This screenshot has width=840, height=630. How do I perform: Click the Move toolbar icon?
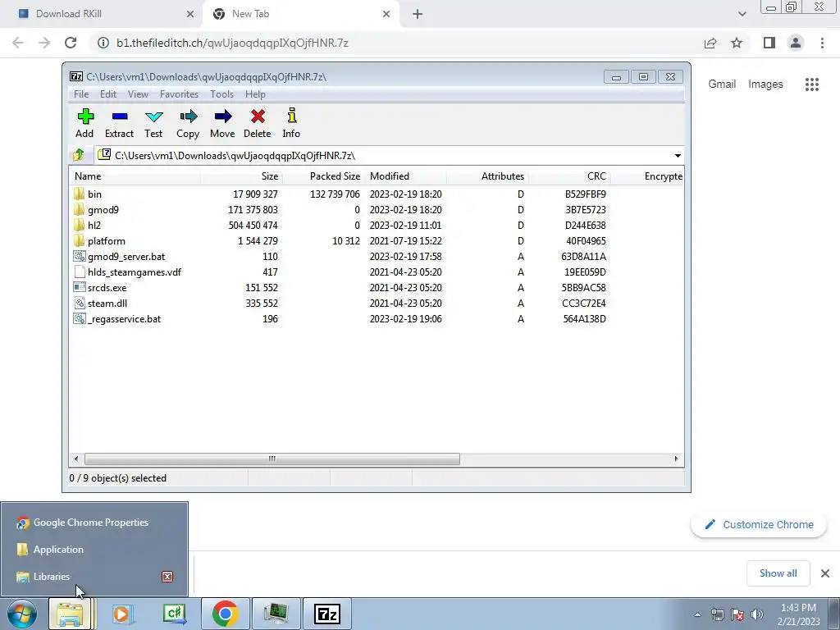(x=222, y=123)
